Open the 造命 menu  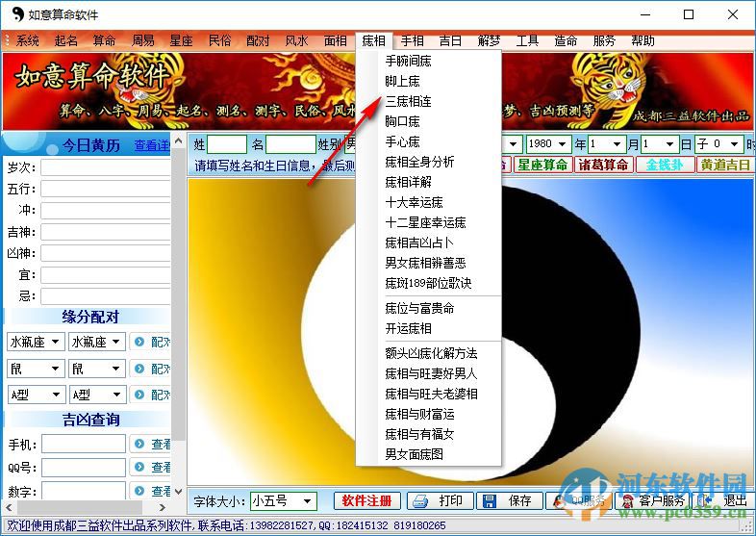(x=566, y=41)
